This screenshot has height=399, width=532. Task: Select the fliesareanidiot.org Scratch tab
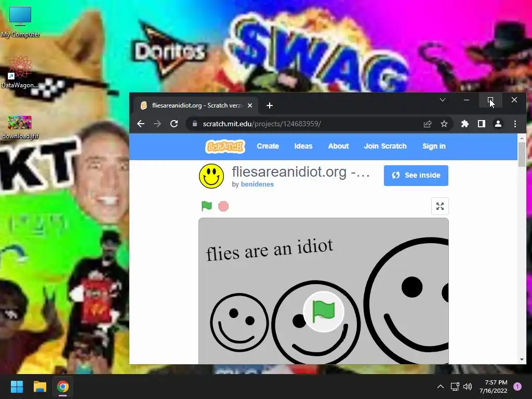click(x=196, y=105)
